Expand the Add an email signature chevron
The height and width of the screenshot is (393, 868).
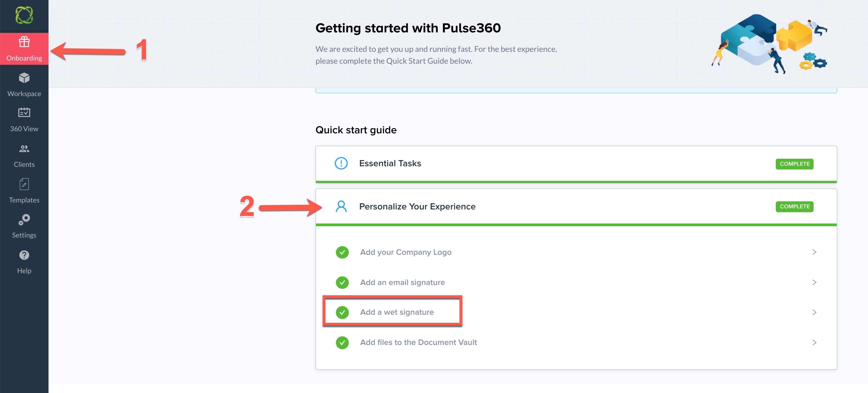814,282
